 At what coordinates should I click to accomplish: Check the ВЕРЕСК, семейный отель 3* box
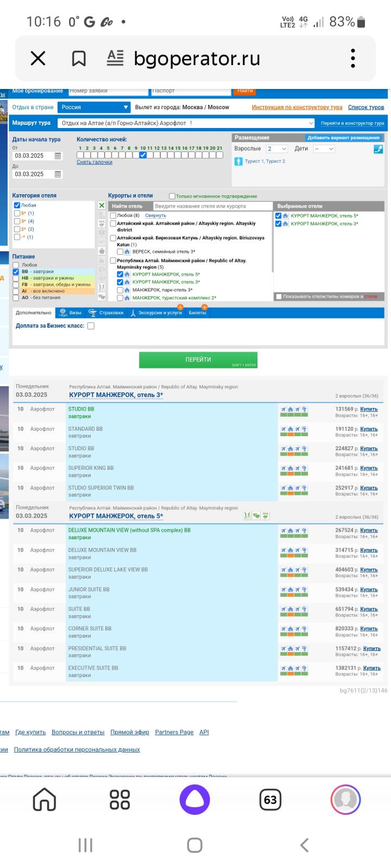coord(120,252)
